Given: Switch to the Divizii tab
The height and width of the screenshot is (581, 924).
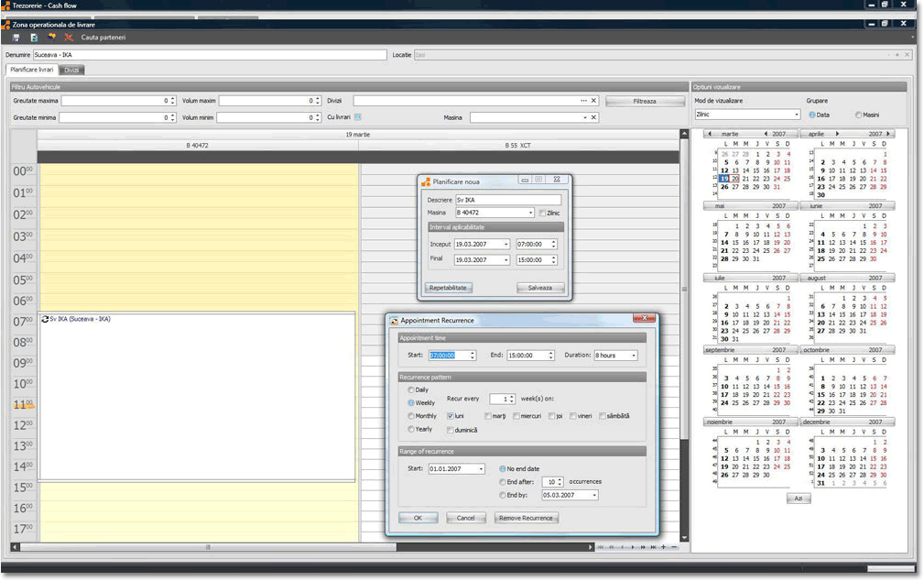Looking at the screenshot, I should point(72,70).
